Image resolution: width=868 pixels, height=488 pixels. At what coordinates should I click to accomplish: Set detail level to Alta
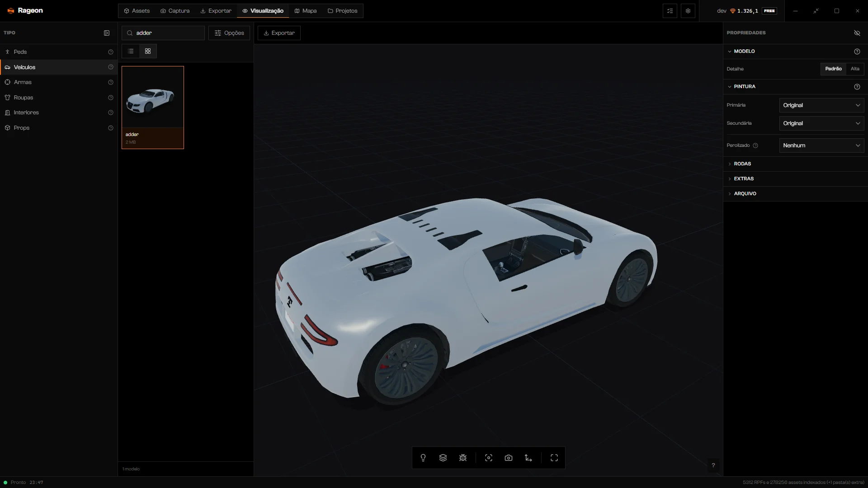point(855,69)
